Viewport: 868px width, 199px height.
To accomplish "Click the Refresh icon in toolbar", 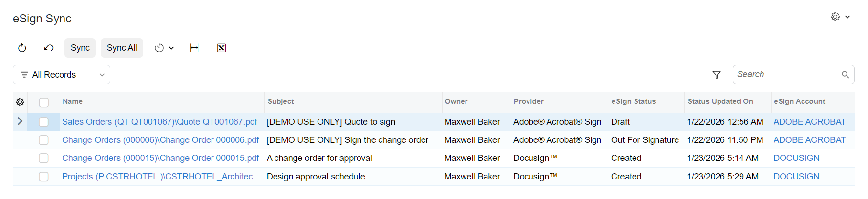I will 22,48.
